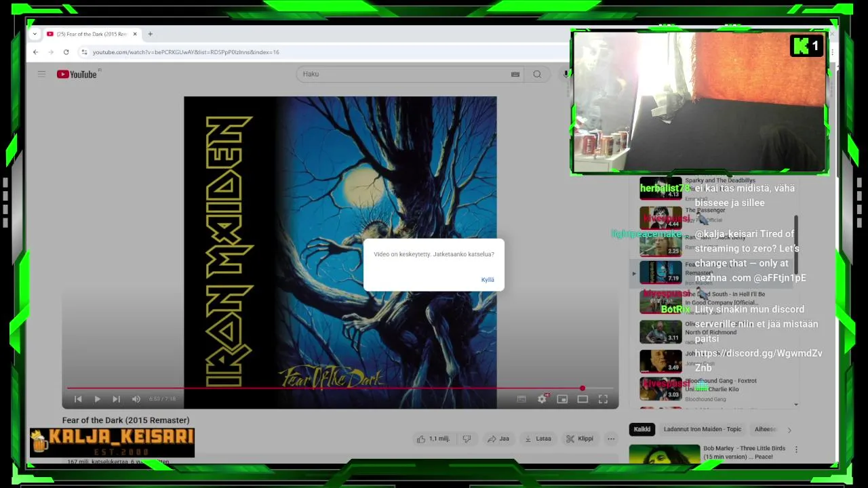Screen dimensions: 868x488
Task: Start voice search with microphone icon
Action: (x=566, y=74)
